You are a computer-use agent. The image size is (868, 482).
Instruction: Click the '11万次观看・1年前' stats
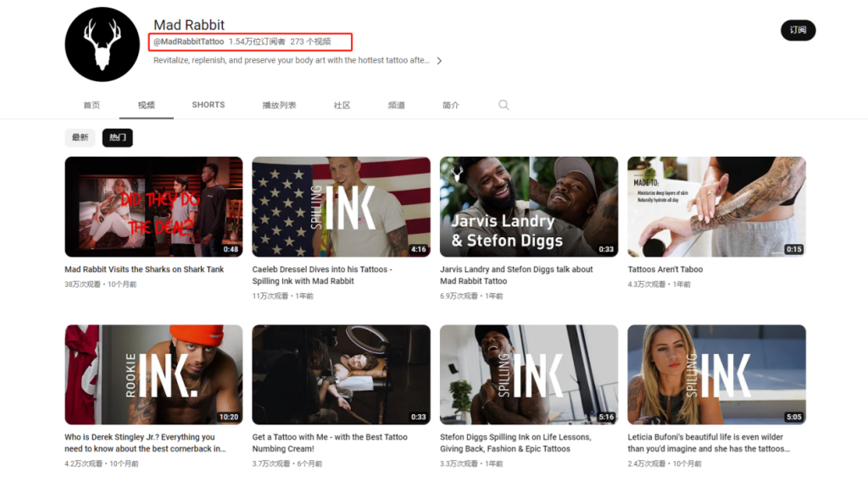click(x=282, y=296)
